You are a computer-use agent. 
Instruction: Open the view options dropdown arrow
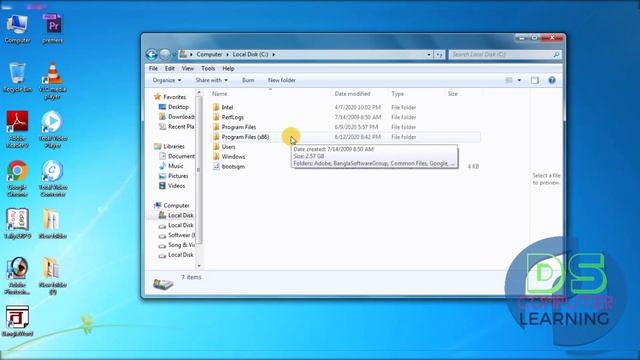(x=519, y=80)
